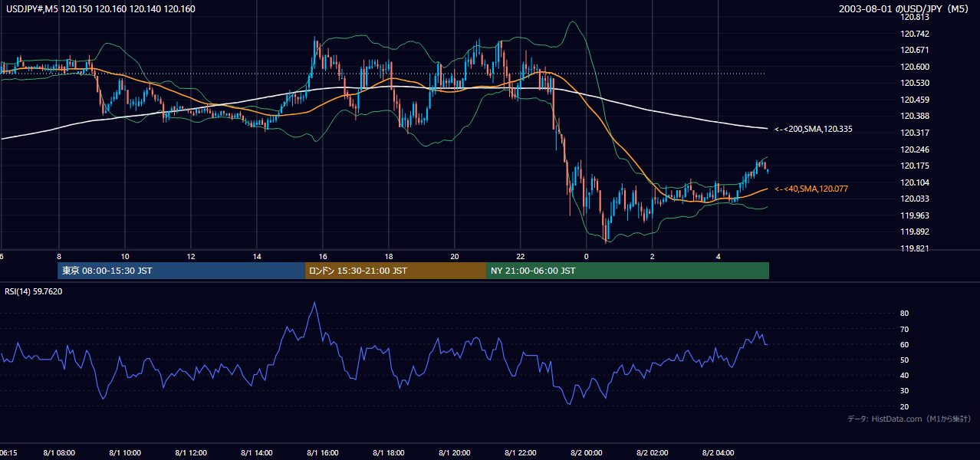Click the 8/1 22:00 time label
The height and width of the screenshot is (460, 980).
[x=521, y=452]
